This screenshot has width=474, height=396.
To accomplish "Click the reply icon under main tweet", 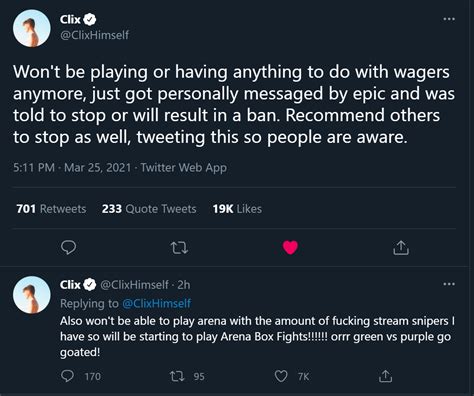I will pyautogui.click(x=69, y=248).
